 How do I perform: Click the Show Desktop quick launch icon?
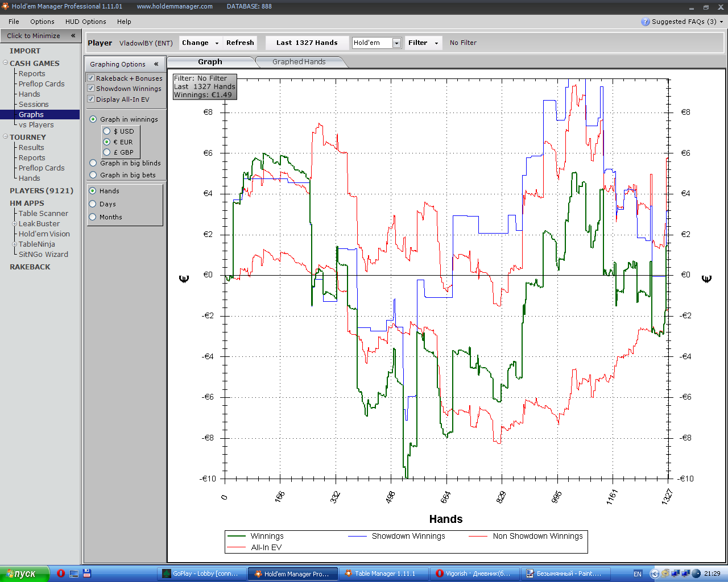coord(74,573)
